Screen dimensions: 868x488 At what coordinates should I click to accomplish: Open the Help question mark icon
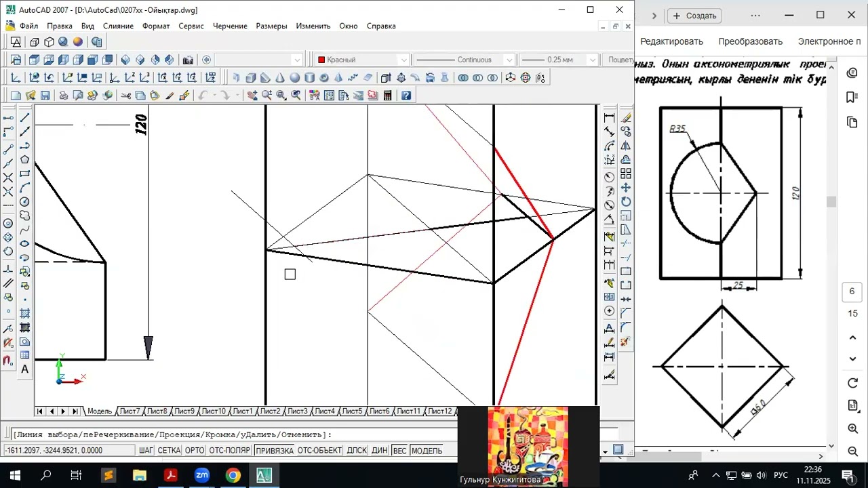pos(406,96)
